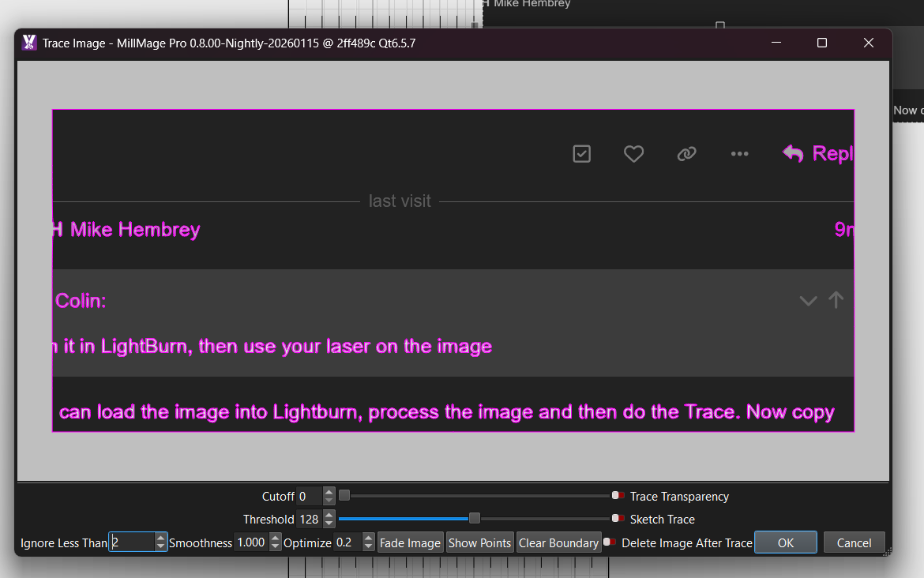Maximize the Trace Image dialog window
The image size is (924, 578).
(x=821, y=43)
